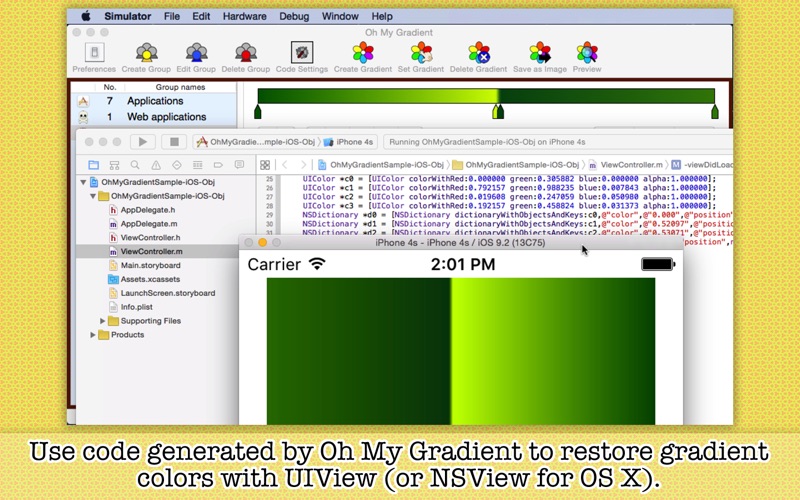Select the OhMyGradie...mple-iOS-Obj scheme

click(257, 142)
